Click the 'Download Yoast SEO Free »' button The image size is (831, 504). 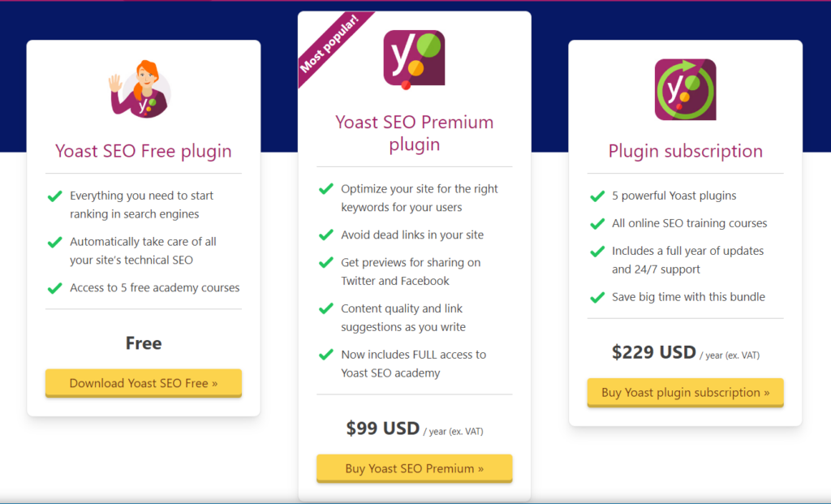click(x=143, y=382)
